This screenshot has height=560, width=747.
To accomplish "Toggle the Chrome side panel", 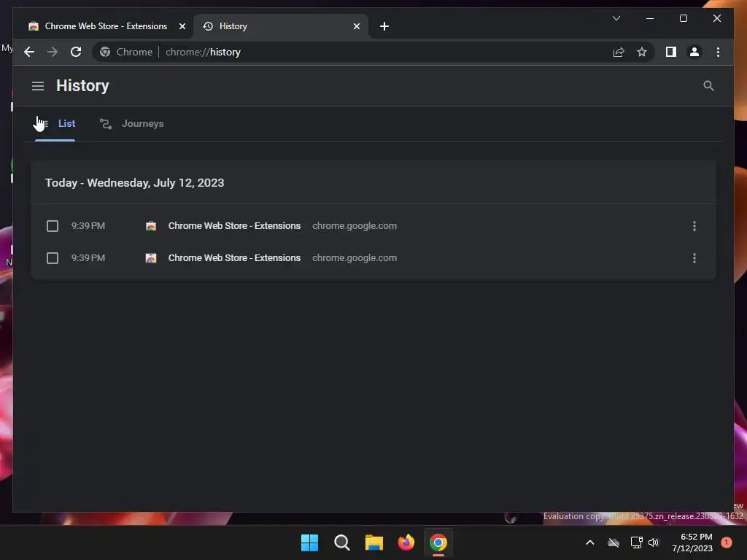I will coord(671,52).
